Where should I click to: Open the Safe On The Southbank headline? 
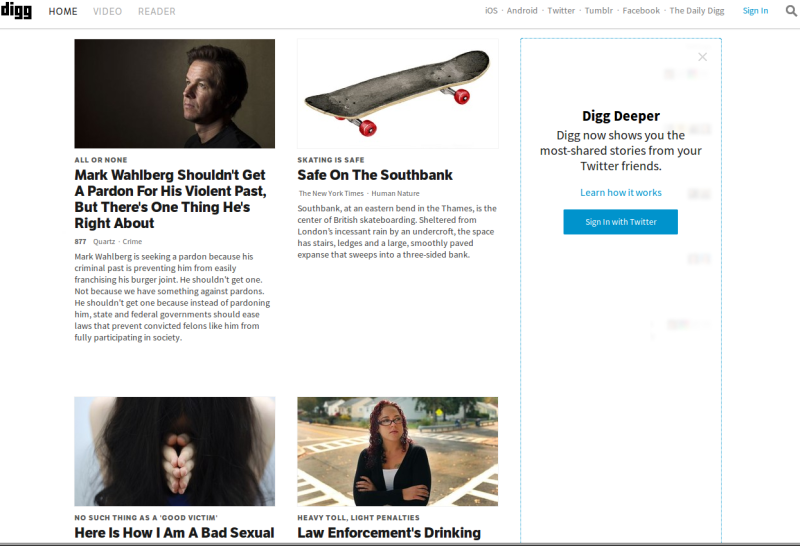(375, 175)
